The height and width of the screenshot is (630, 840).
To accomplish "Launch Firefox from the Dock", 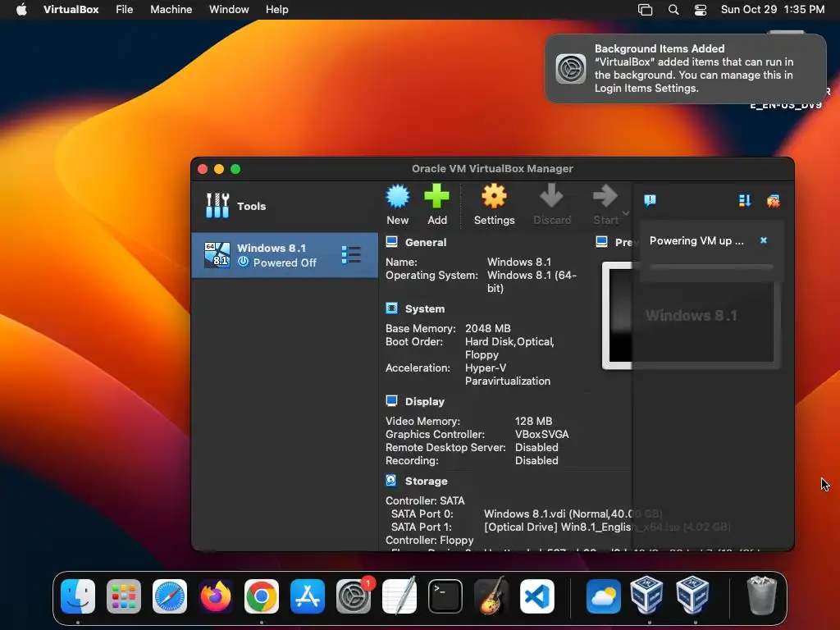I will pos(216,596).
